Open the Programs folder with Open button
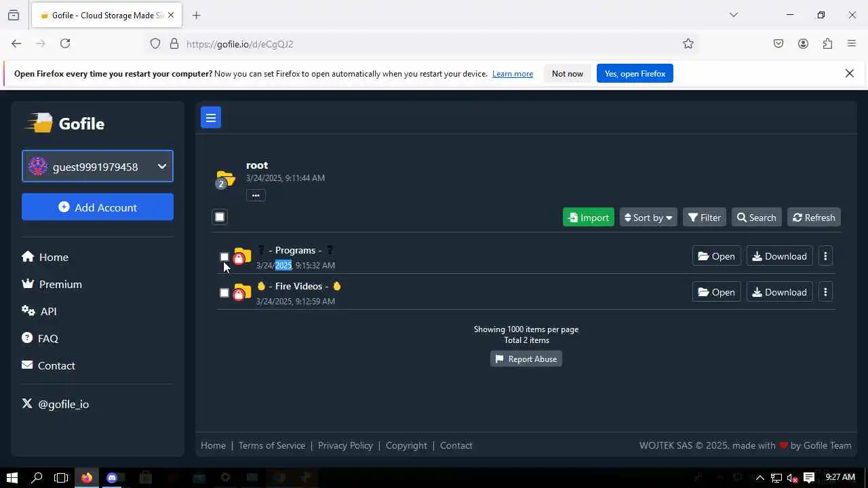 (716, 256)
